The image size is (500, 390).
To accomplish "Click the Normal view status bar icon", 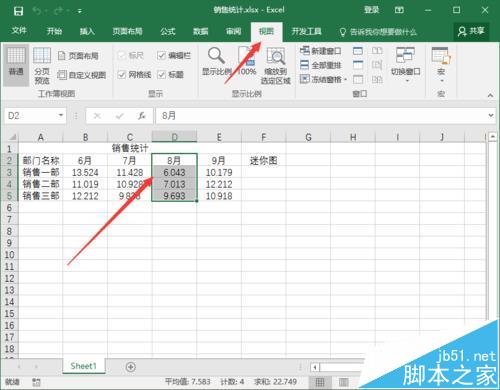I will (320, 382).
